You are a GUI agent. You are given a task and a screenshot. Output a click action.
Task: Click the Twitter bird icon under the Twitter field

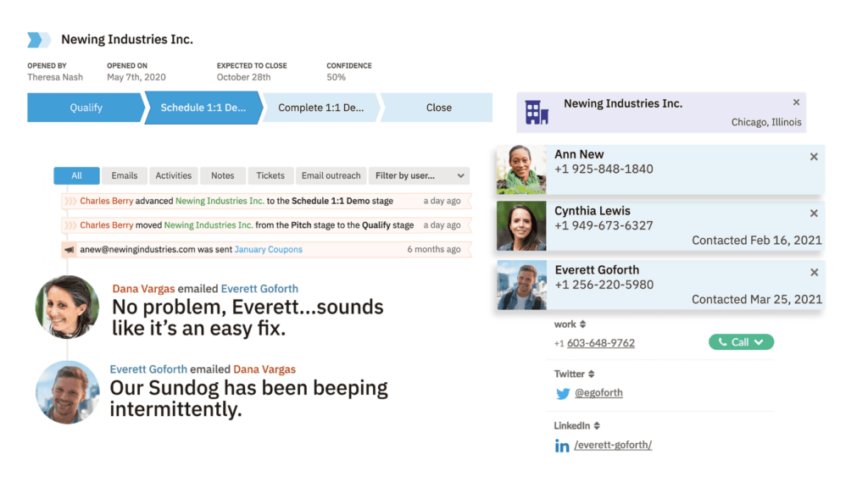coord(563,393)
